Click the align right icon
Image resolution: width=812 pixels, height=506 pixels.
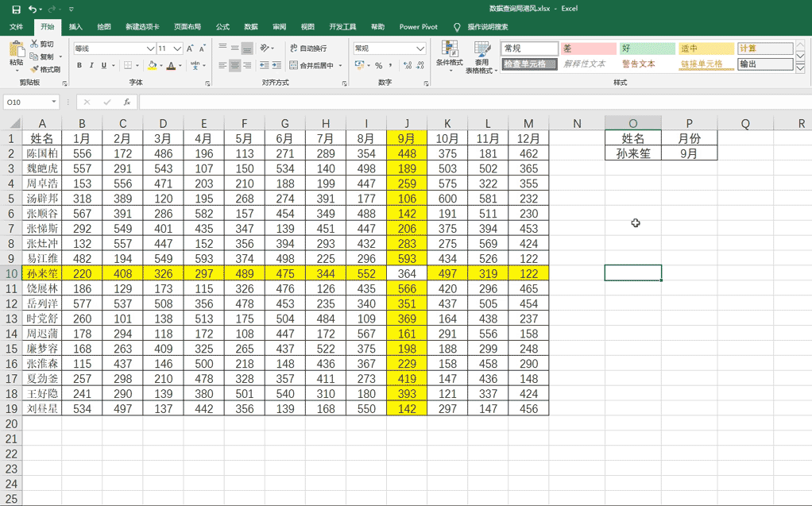(x=248, y=65)
